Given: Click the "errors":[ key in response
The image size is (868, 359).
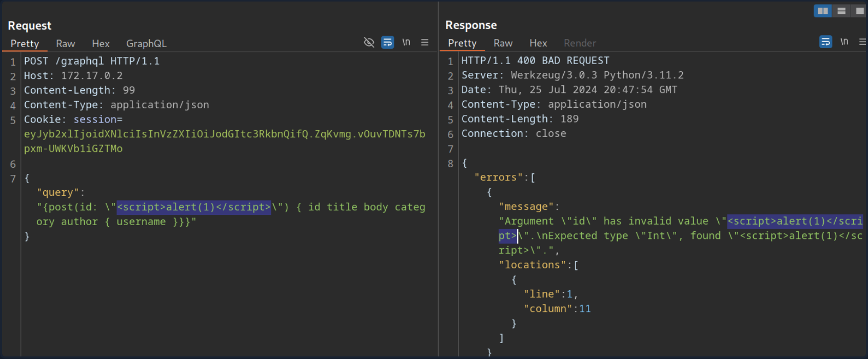Looking at the screenshot, I should click(x=505, y=177).
